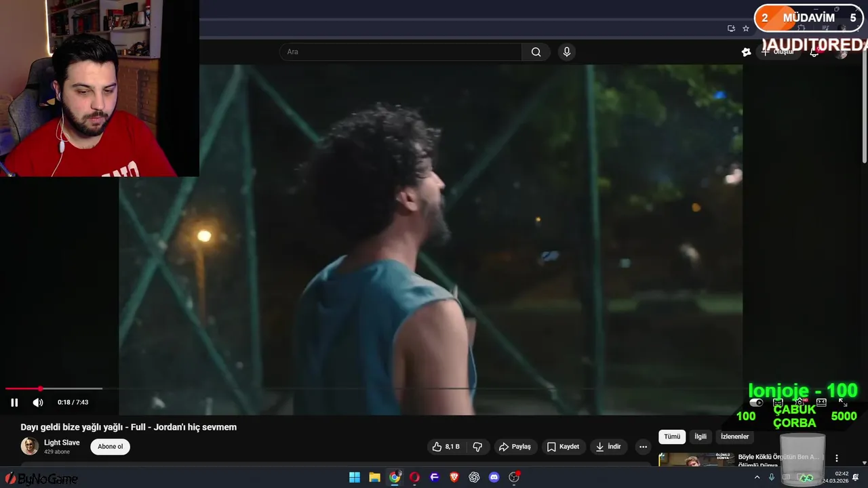868x488 pixels.
Task: Toggle the autoplay switch in player
Action: pyautogui.click(x=756, y=403)
